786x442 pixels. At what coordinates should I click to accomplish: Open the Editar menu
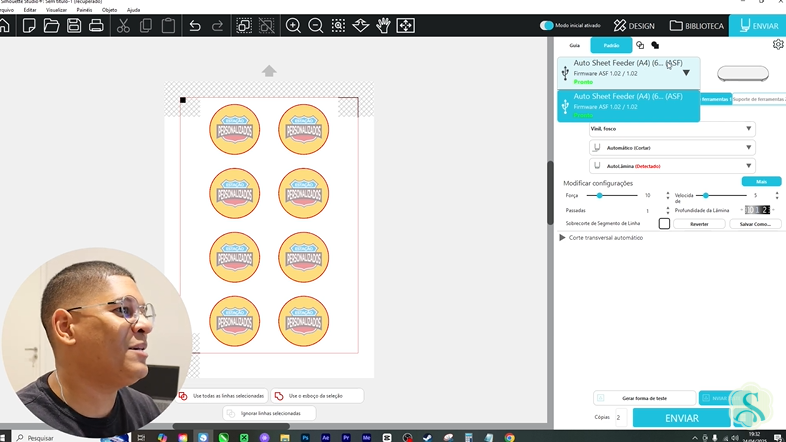(30, 10)
